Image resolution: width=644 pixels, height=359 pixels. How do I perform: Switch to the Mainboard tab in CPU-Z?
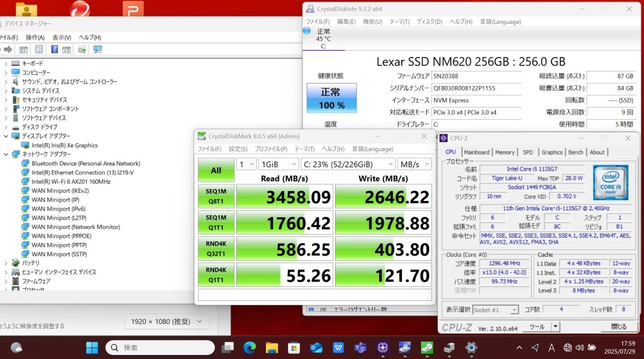tap(476, 152)
